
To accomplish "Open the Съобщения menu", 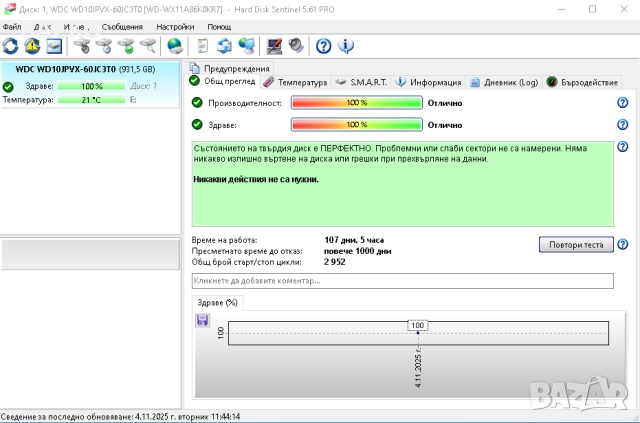I will tap(122, 26).
